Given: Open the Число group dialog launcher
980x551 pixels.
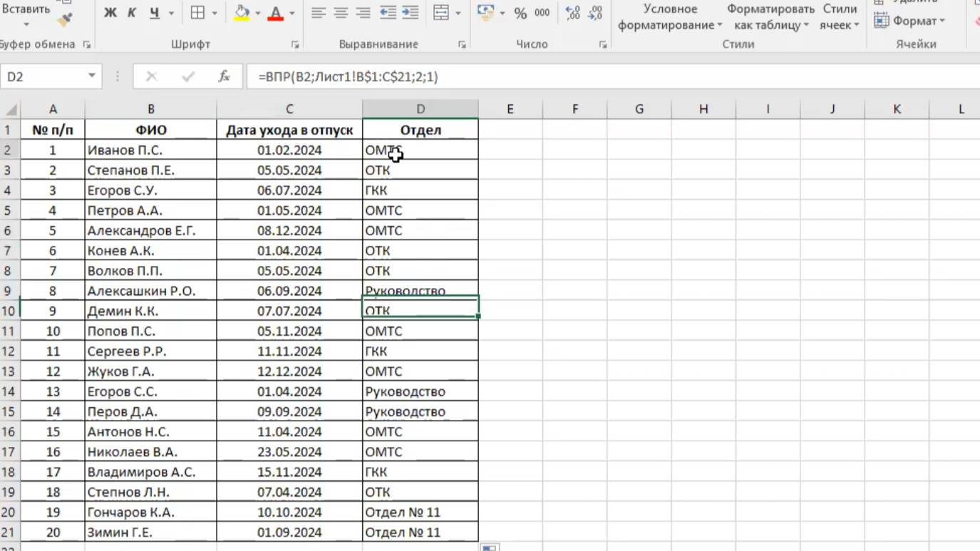Looking at the screenshot, I should tap(603, 44).
